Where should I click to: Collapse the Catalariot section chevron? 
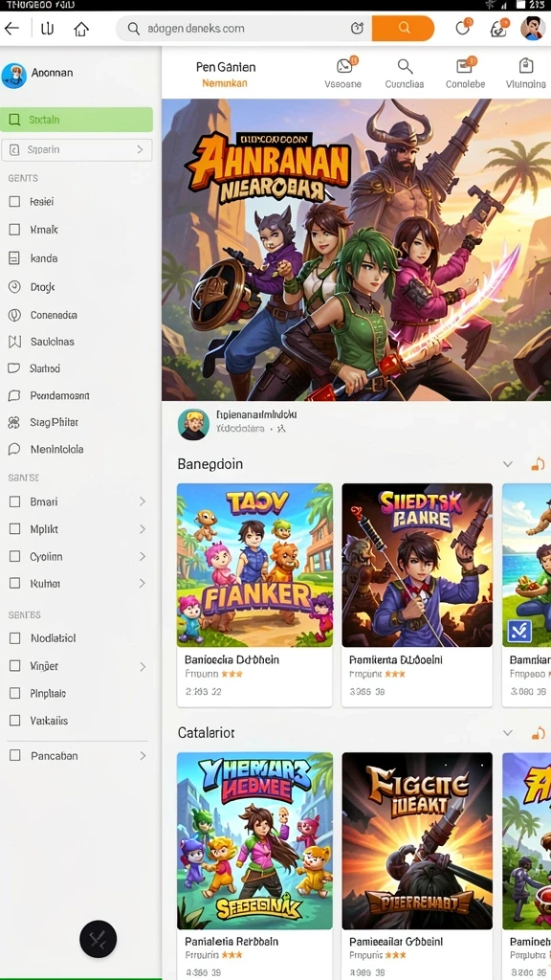pos(508,732)
